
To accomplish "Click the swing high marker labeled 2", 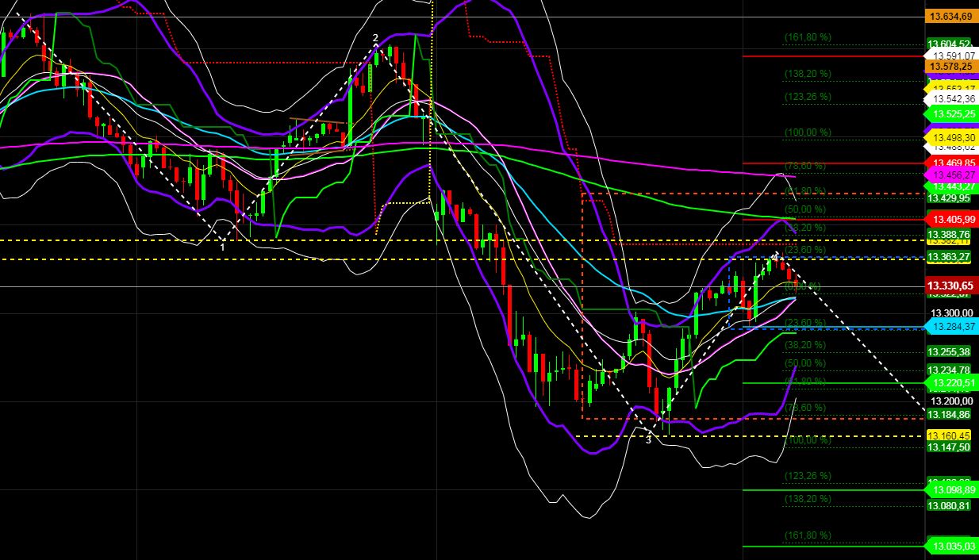I will click(374, 38).
